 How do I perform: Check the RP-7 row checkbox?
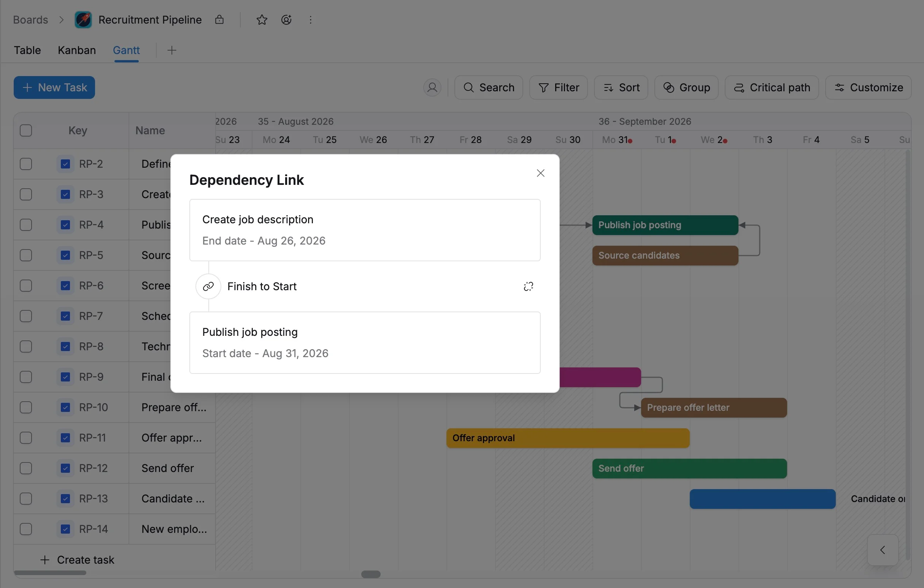(x=26, y=316)
